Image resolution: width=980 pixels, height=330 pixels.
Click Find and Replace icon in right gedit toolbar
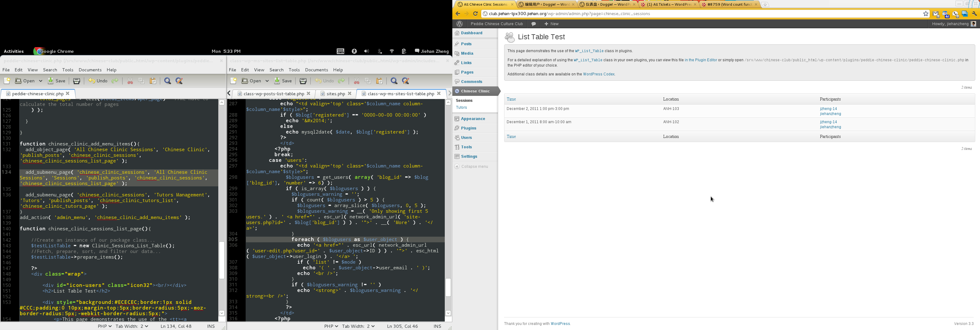tap(406, 81)
